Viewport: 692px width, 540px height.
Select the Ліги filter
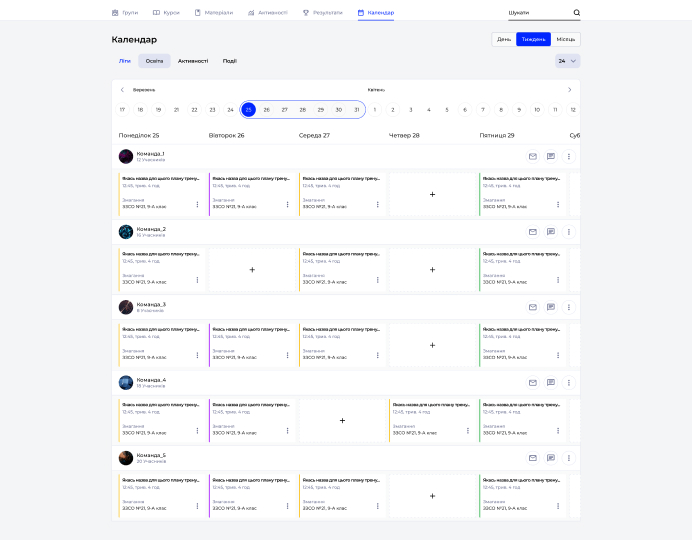point(125,61)
